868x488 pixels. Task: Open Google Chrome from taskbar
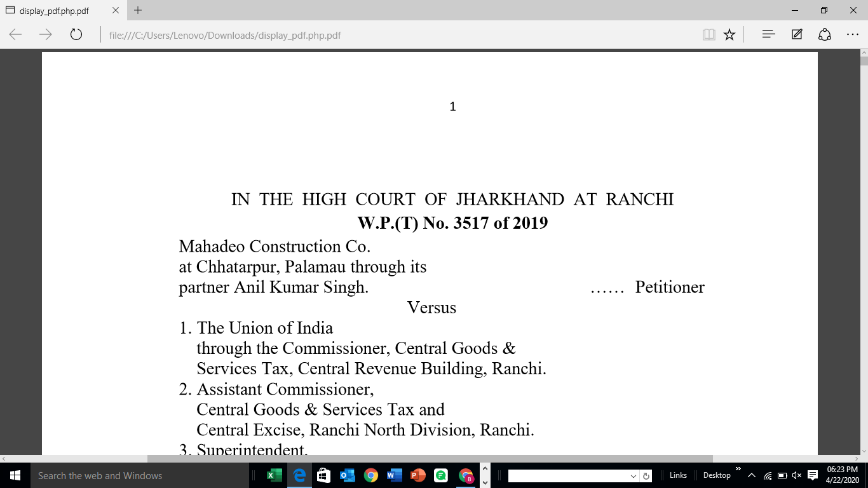pos(371,475)
